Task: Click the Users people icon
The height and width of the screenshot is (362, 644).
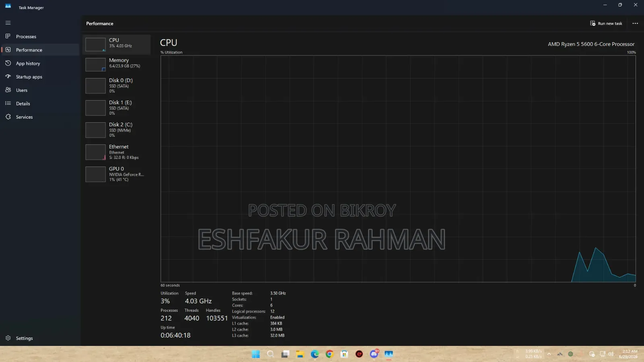Action: pos(8,90)
